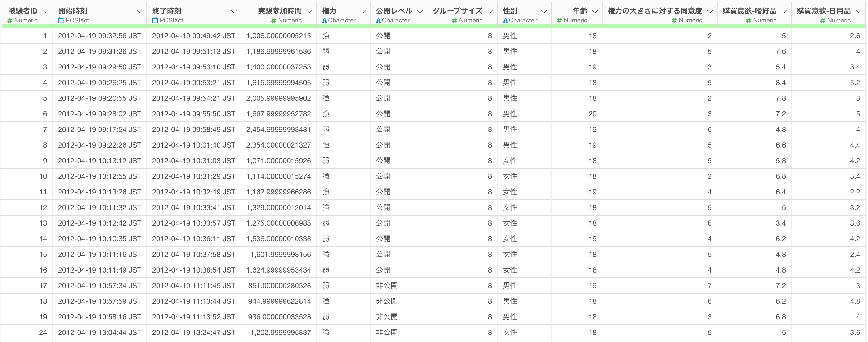Click the numeric hash icon under 年齢
The width and height of the screenshot is (868, 342).
pos(559,20)
